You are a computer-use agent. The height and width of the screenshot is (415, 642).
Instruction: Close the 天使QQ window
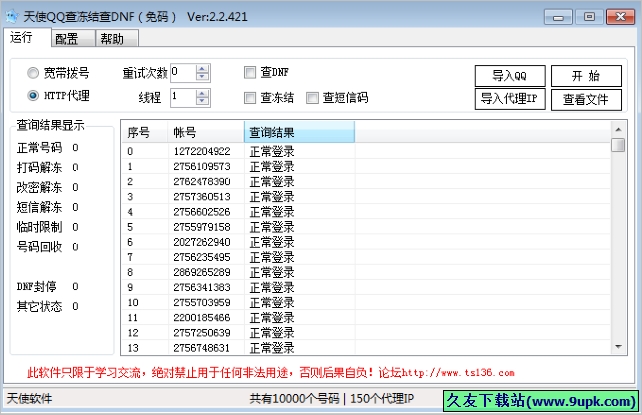620,17
